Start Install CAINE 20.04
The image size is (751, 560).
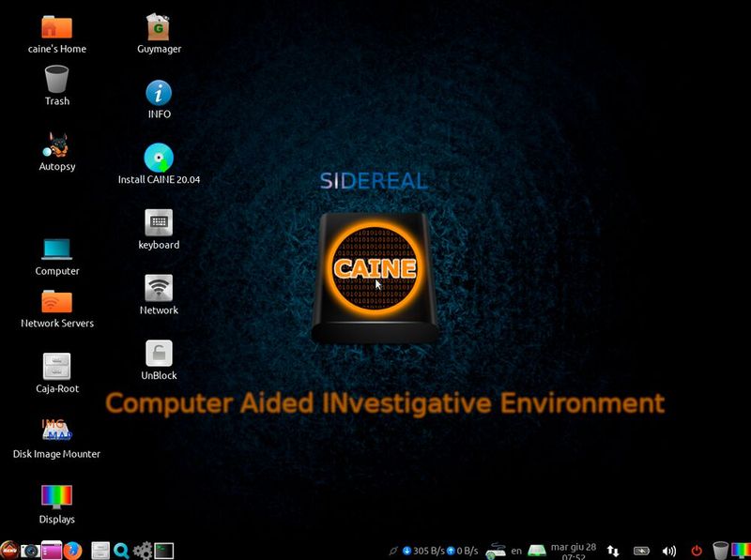coord(158,158)
